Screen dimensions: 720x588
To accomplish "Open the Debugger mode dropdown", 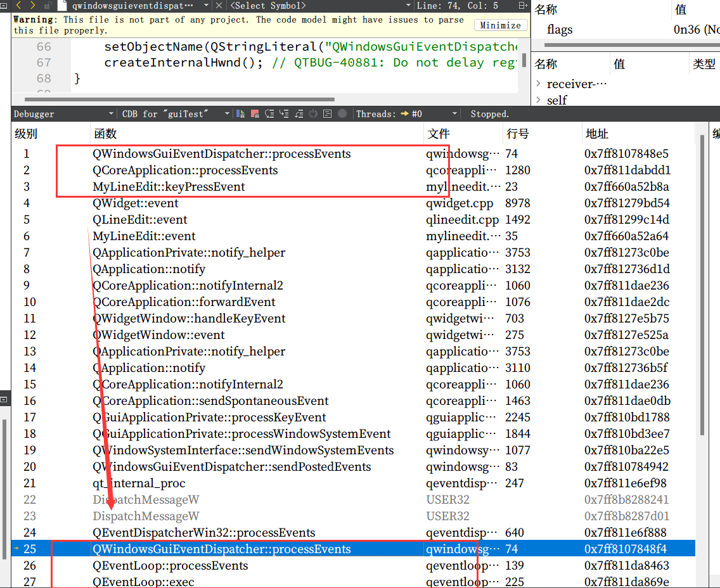I will (x=63, y=114).
